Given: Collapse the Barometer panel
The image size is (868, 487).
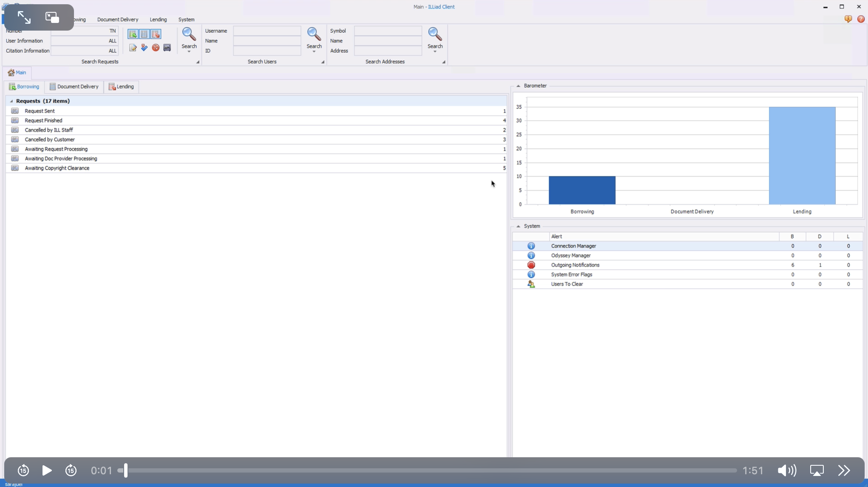Looking at the screenshot, I should [518, 85].
